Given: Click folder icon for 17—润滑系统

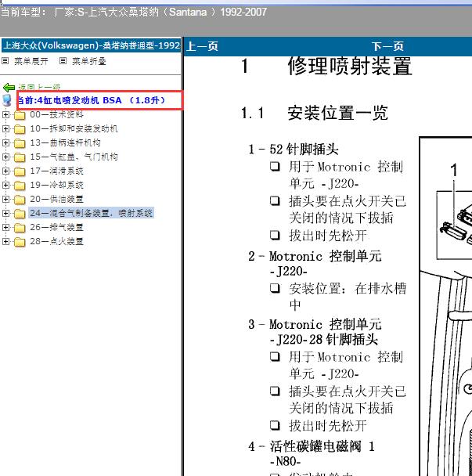Looking at the screenshot, I should [20, 171].
